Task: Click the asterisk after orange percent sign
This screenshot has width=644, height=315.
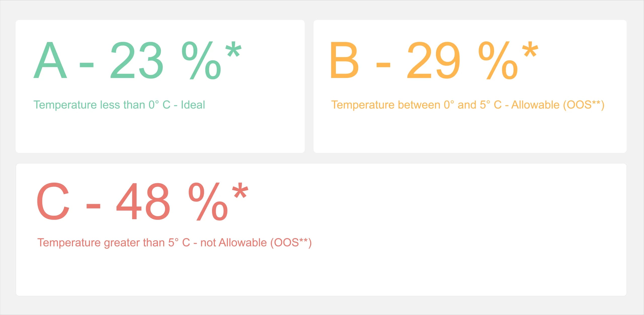Action: pos(530,49)
